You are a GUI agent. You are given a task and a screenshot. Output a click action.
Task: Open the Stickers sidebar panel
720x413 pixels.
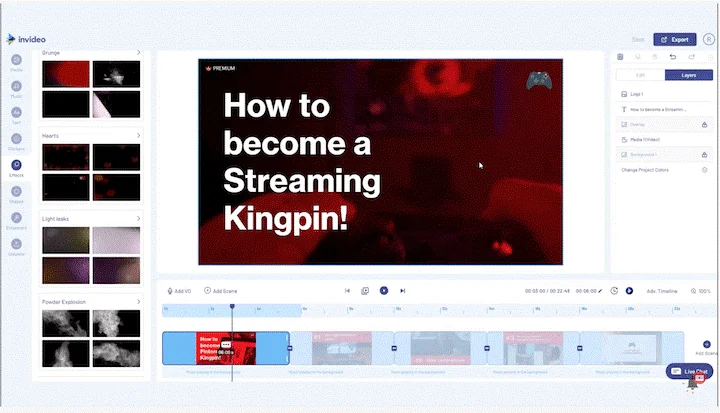tap(16, 139)
